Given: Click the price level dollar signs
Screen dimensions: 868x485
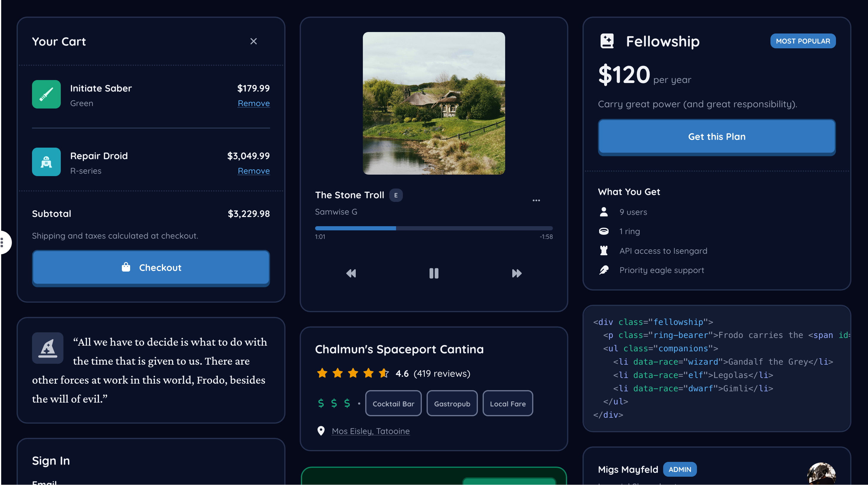Looking at the screenshot, I should (x=334, y=403).
